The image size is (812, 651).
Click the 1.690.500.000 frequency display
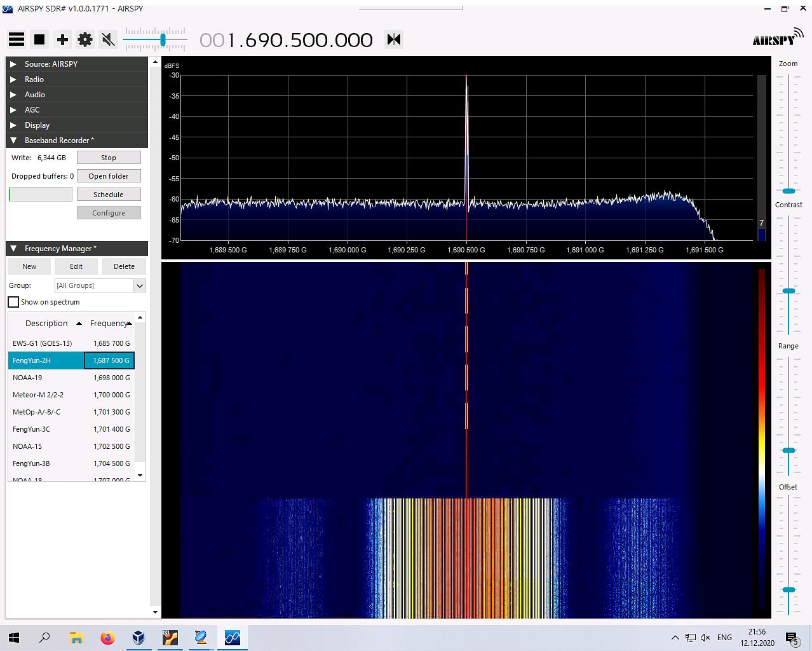pyautogui.click(x=286, y=40)
